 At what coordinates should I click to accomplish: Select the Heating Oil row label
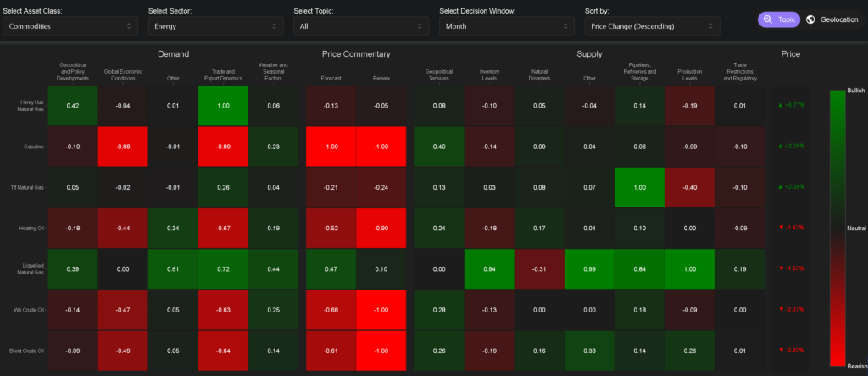(33, 228)
